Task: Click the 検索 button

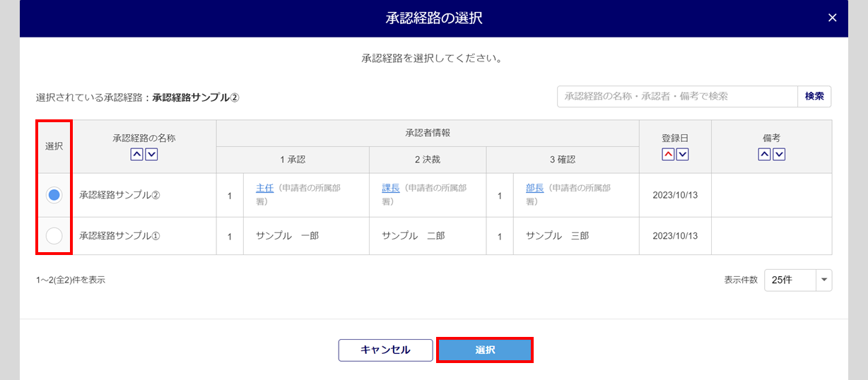Action: [x=814, y=96]
